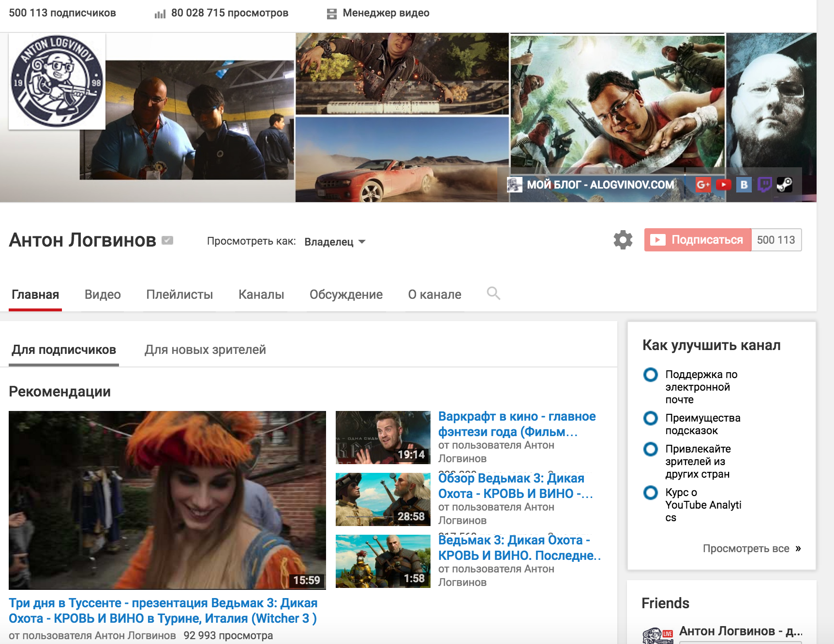This screenshot has height=644, width=834.
Task: Open the Twitch icon in banner links
Action: (x=764, y=184)
